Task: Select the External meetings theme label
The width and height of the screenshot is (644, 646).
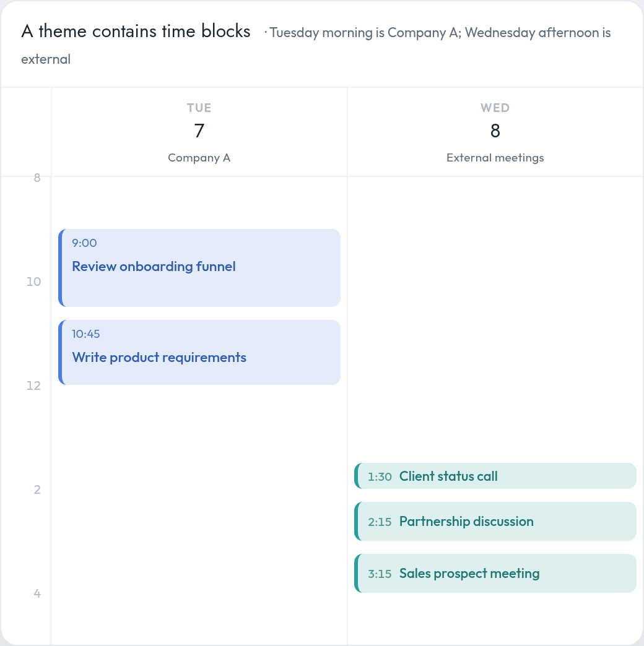Action: [495, 158]
